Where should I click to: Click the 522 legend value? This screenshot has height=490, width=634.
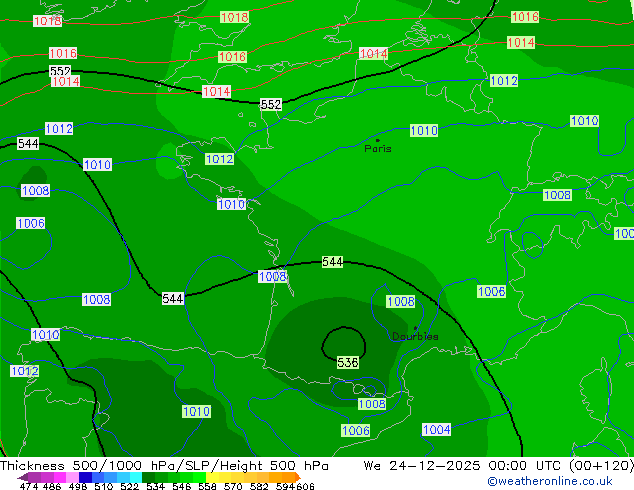[x=129, y=486]
